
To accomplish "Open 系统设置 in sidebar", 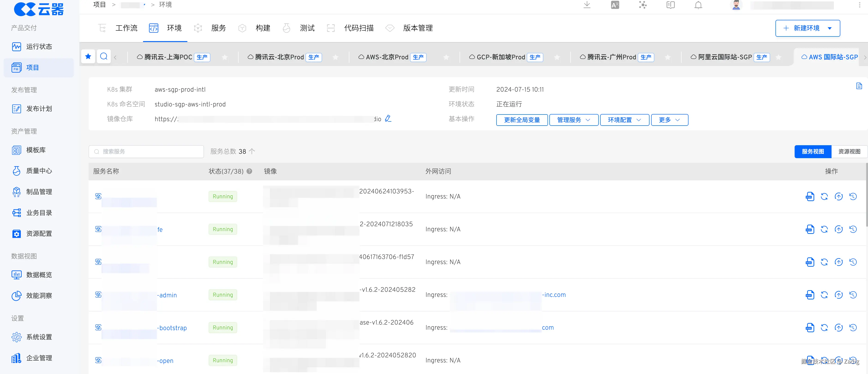I will pos(39,337).
